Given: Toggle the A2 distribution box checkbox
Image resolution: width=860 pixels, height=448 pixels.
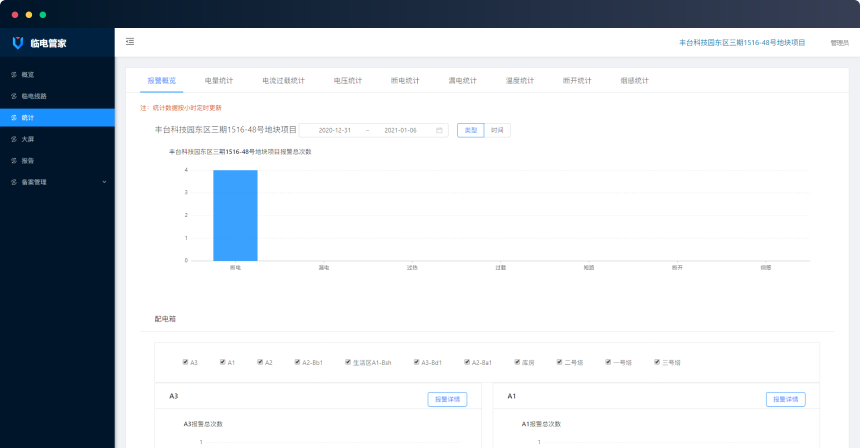Looking at the screenshot, I should pyautogui.click(x=260, y=362).
